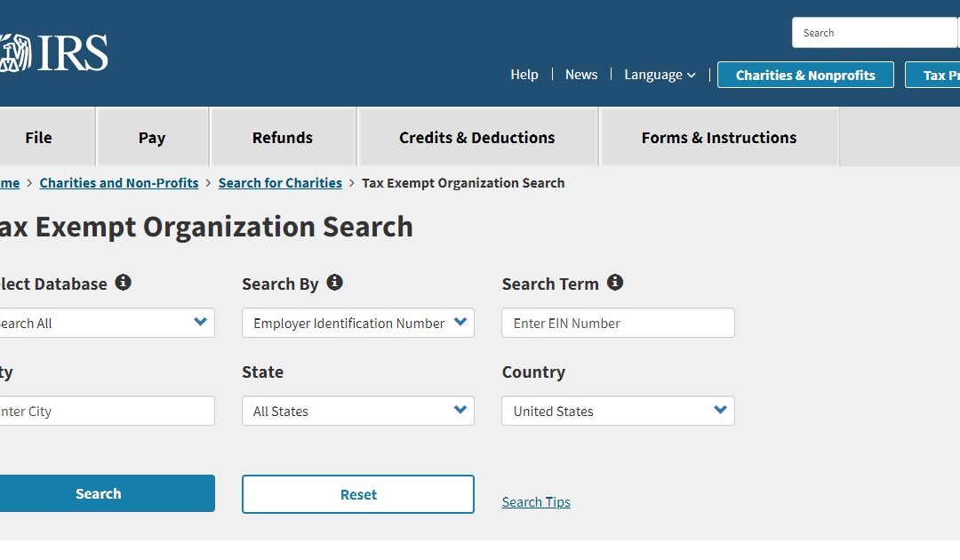Open the Select Database dropdown
The image size is (960, 560).
(107, 323)
